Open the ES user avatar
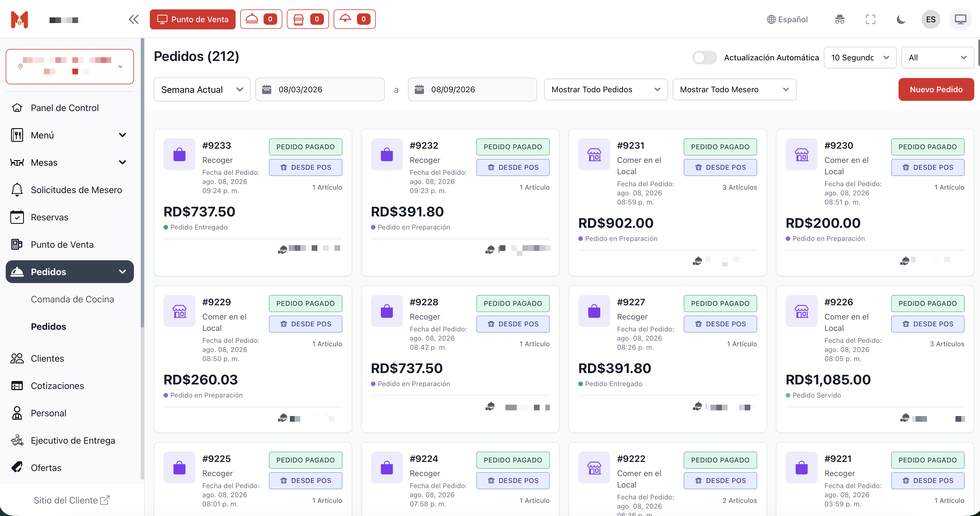This screenshot has height=516, width=980. 931,19
